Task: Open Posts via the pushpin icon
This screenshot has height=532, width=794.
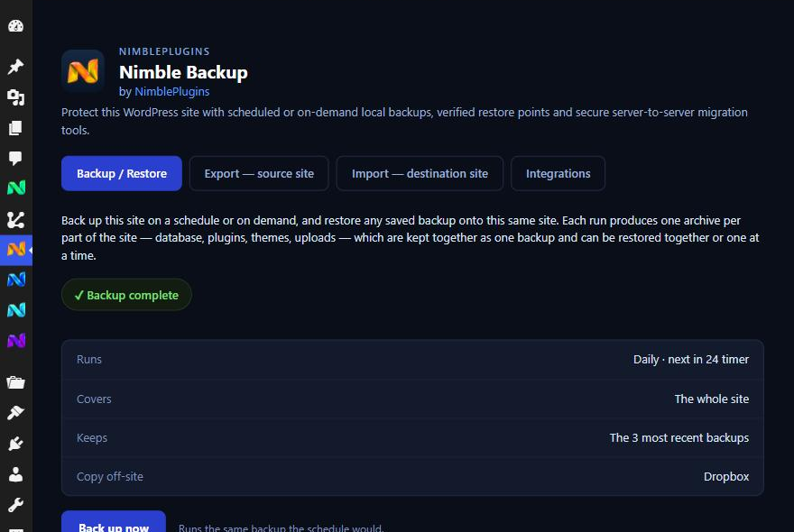Action: (15, 67)
